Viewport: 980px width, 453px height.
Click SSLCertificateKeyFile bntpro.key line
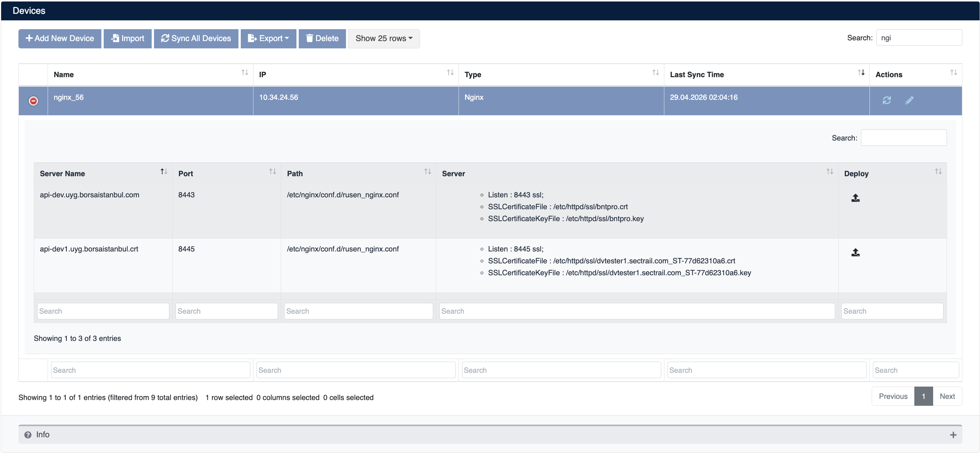[x=566, y=219]
